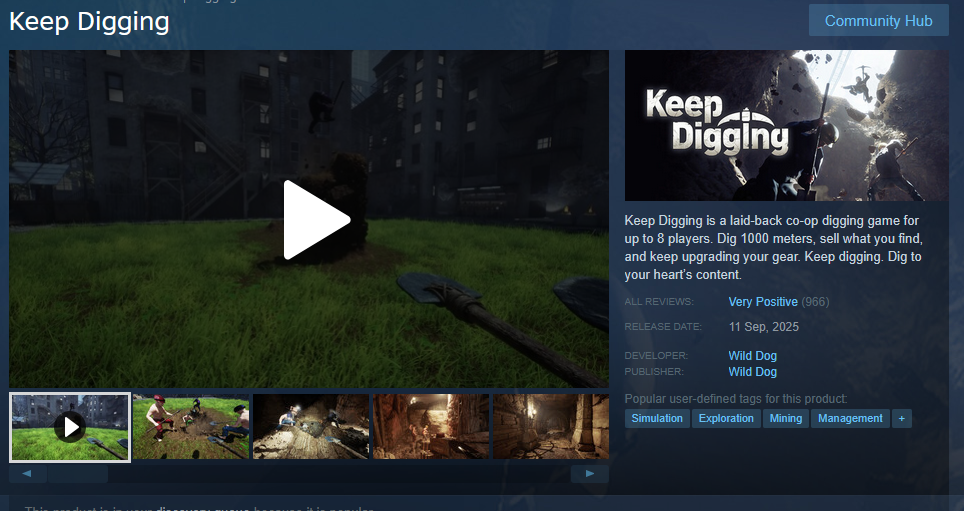The image size is (964, 511).
Task: Open the Community Hub
Action: 879,21
